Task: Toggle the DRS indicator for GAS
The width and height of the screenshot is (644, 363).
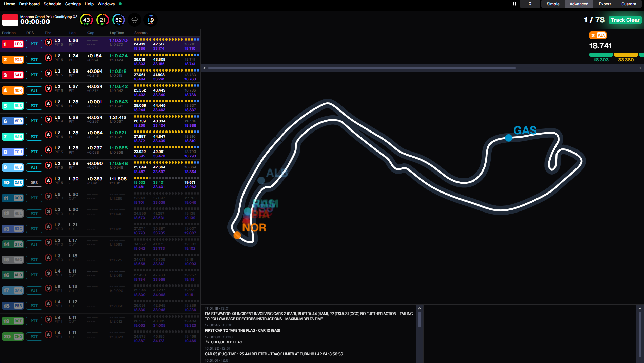Action: [x=34, y=183]
